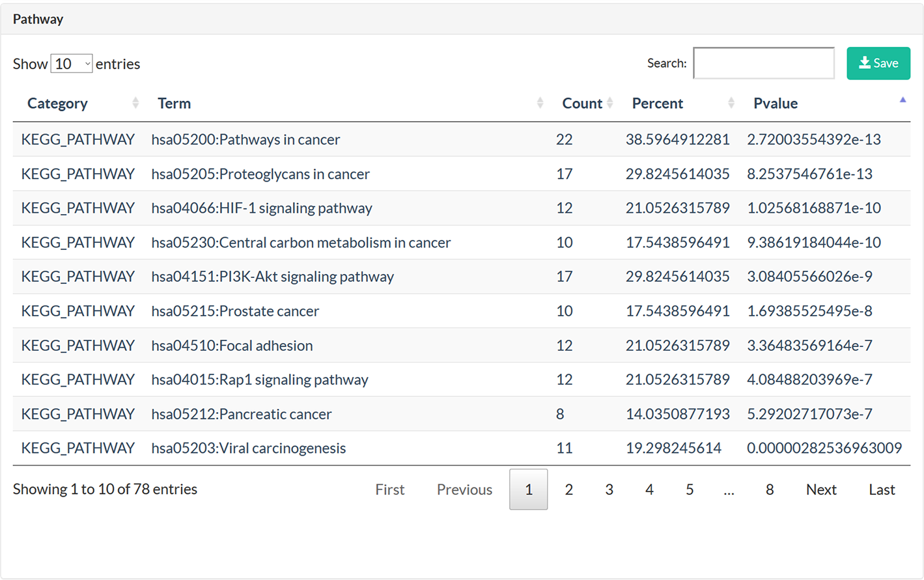
Task: Click the HIF-1 signaling pathway term
Action: [262, 208]
